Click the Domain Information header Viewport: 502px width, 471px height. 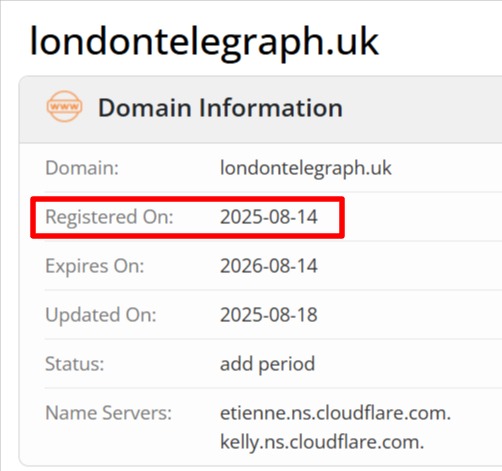(x=220, y=108)
